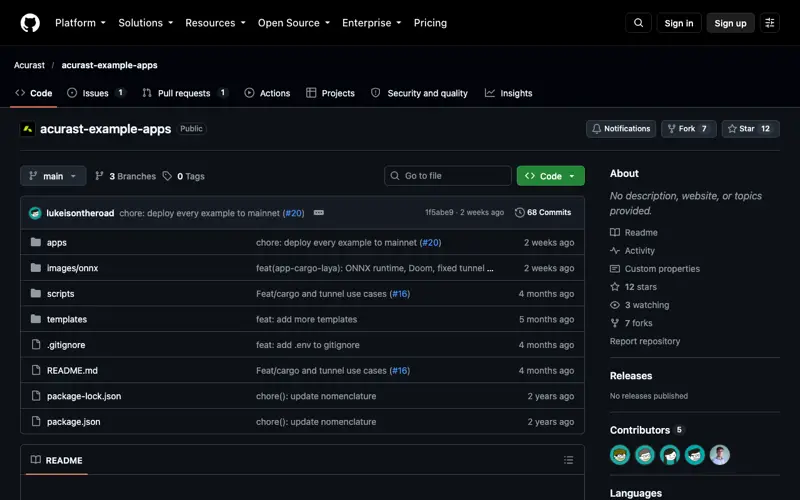Select the README tab

57,460
